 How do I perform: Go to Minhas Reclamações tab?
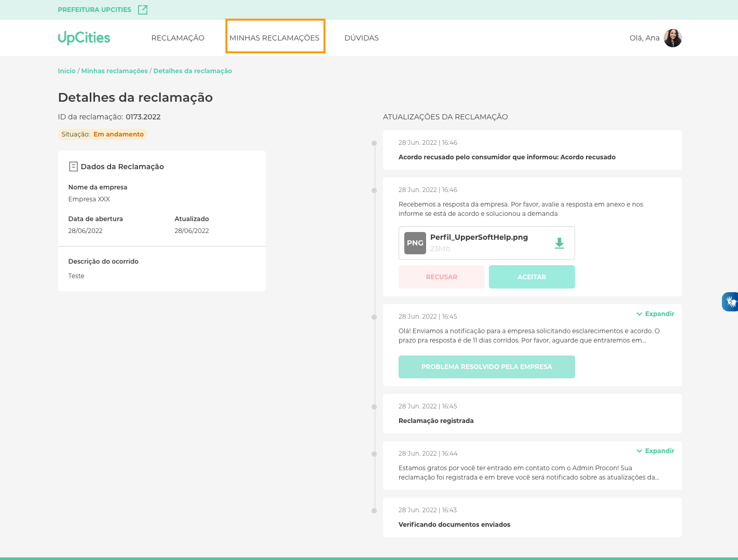pyautogui.click(x=275, y=38)
